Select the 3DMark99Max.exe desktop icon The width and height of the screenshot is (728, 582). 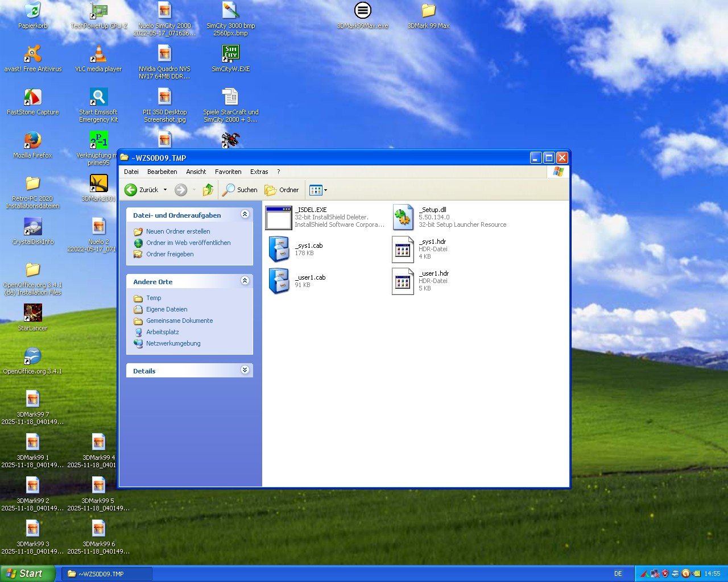[x=363, y=10]
